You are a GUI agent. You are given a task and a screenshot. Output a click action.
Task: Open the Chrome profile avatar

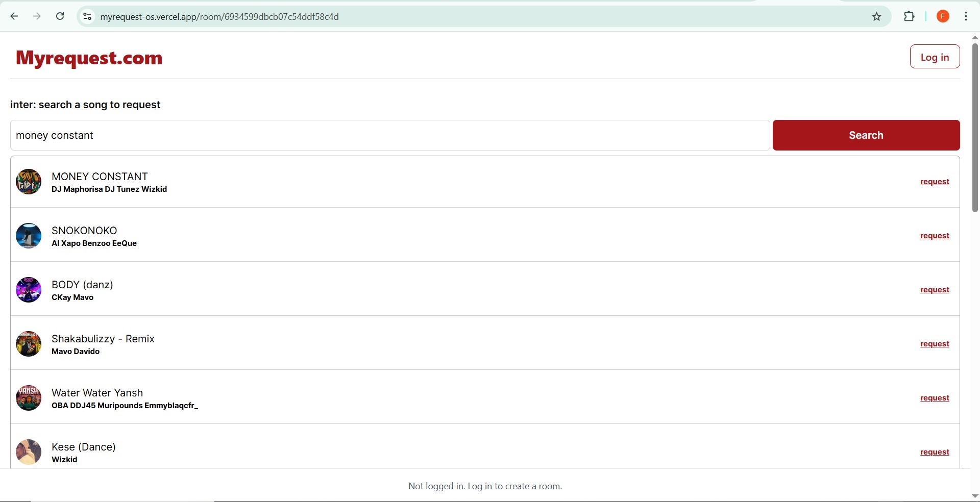(943, 16)
